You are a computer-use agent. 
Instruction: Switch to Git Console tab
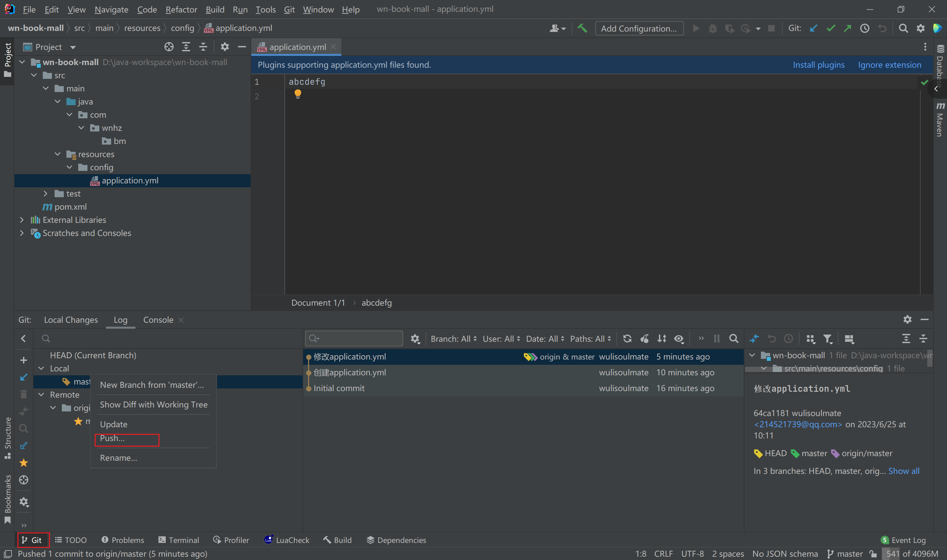158,320
